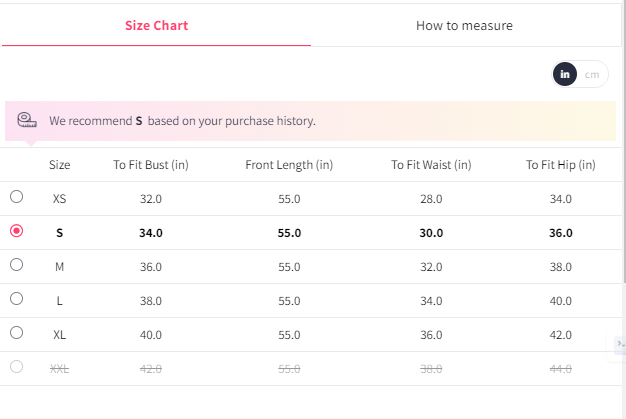This screenshot has height=419, width=626.
Task: Click the 'To Fit Waist (in)' column header
Action: tap(431, 165)
